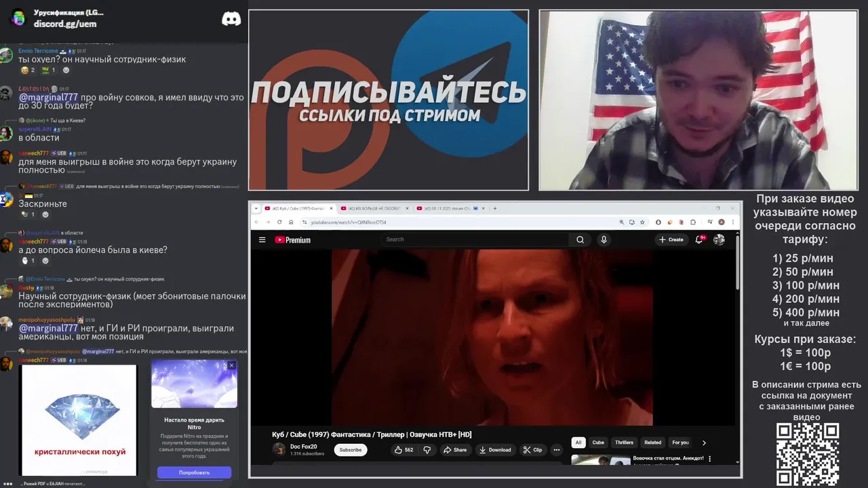The image size is (868, 488).
Task: Select the All filter chip
Action: click(578, 443)
